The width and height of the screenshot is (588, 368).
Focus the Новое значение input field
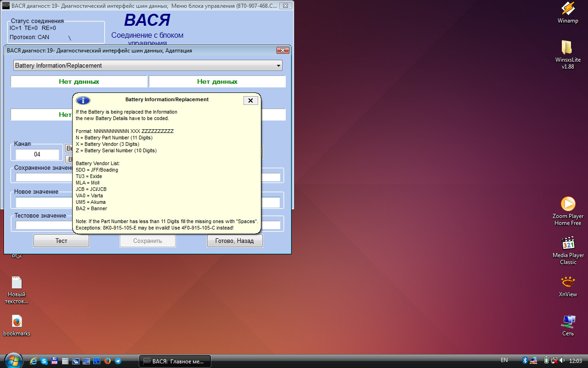(147, 202)
